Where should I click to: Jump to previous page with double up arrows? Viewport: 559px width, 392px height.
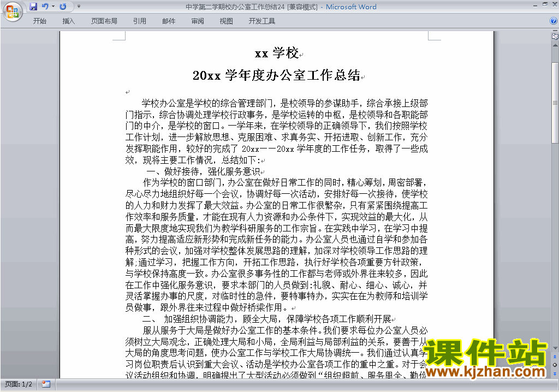555,357
